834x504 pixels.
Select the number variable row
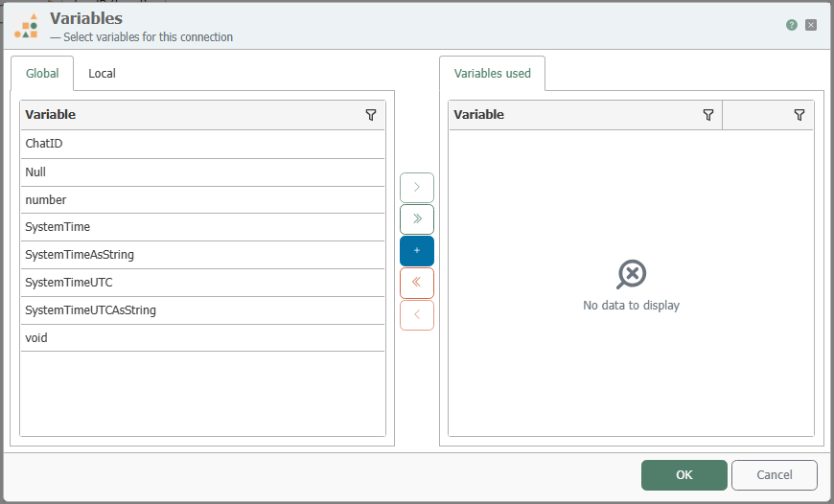tap(202, 200)
